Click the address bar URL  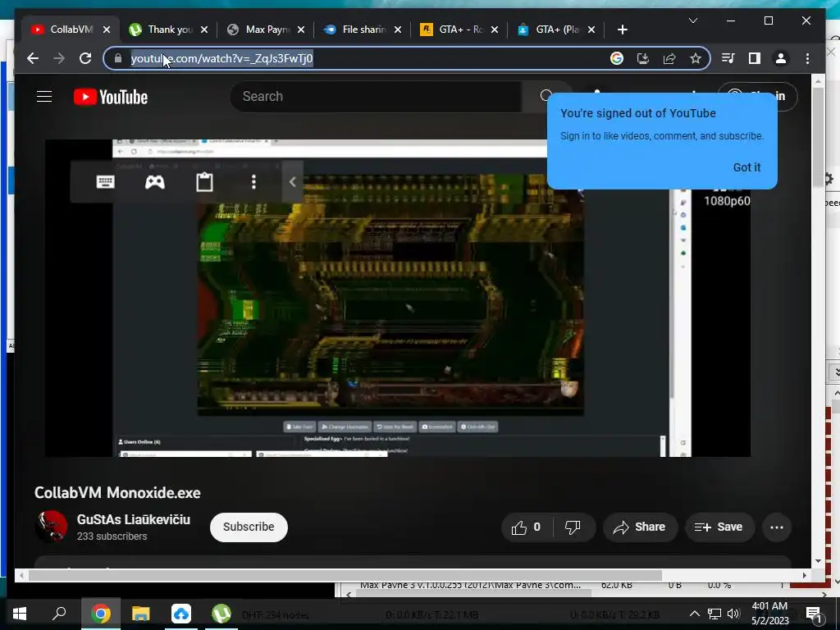221,58
